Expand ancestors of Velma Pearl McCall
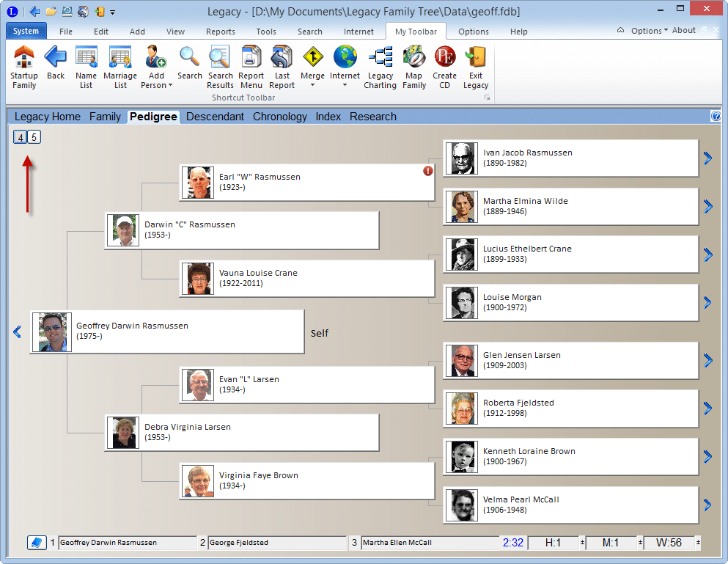728x564 pixels. pos(707,505)
